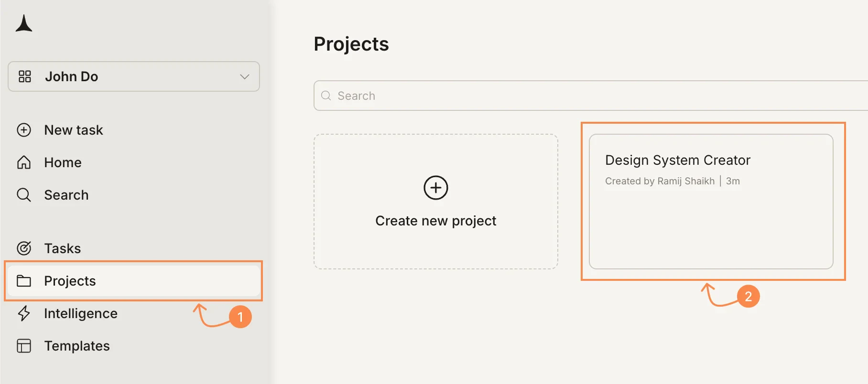This screenshot has height=384, width=868.
Task: Open Search from the sidebar
Action: [x=66, y=195]
